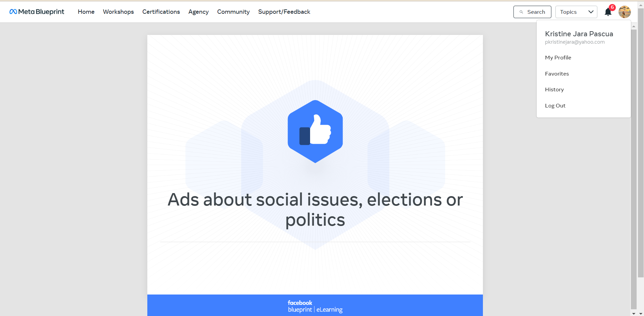Click the user profile avatar picture

click(x=625, y=12)
